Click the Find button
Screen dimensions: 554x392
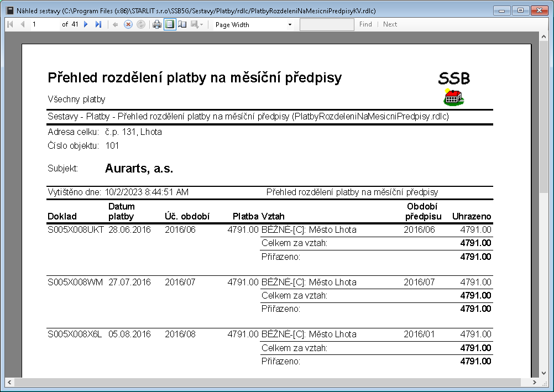click(365, 24)
